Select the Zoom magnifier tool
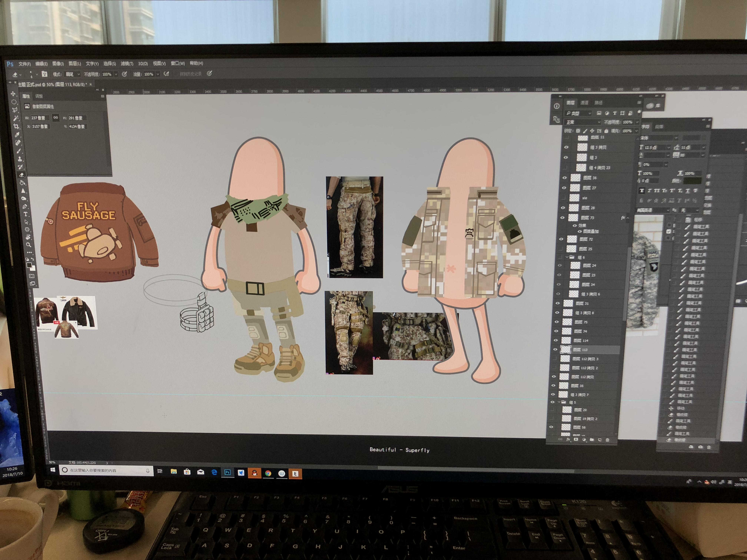Screen dimensions: 747x560 click(29, 244)
